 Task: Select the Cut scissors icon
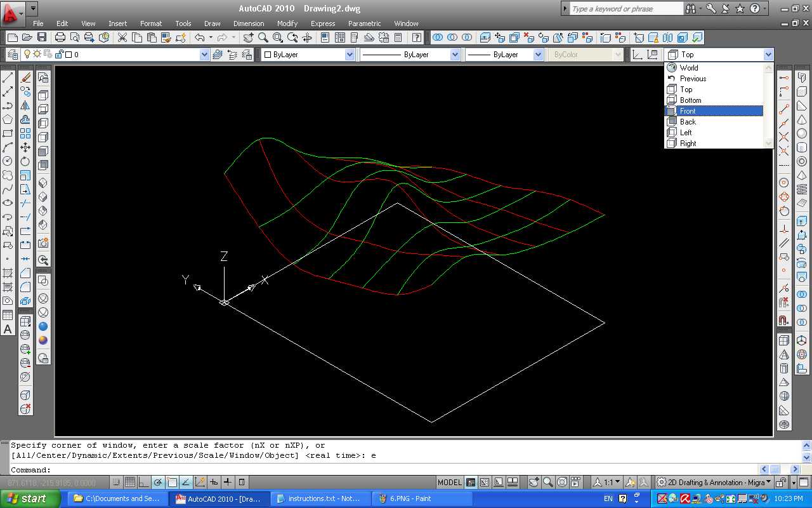(122, 37)
